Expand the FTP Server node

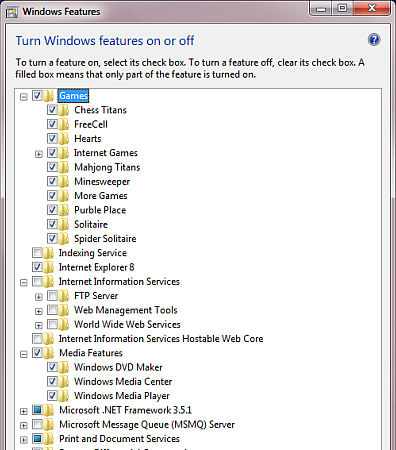click(39, 297)
